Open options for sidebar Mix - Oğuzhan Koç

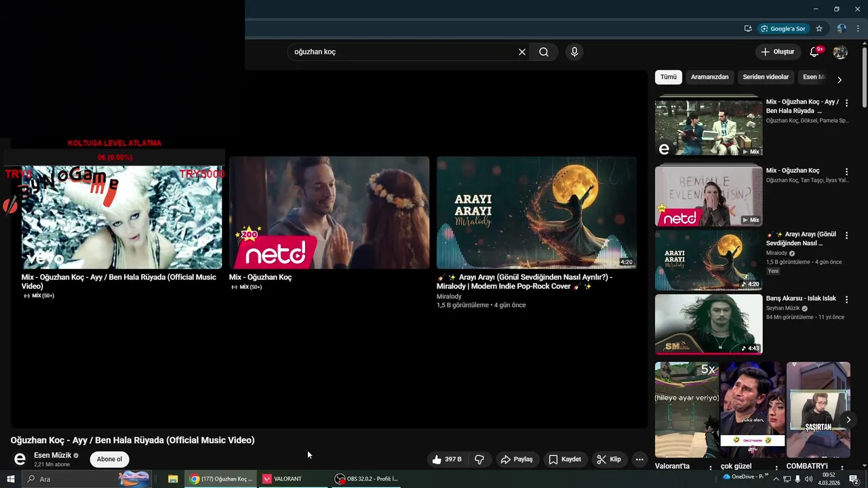[846, 171]
